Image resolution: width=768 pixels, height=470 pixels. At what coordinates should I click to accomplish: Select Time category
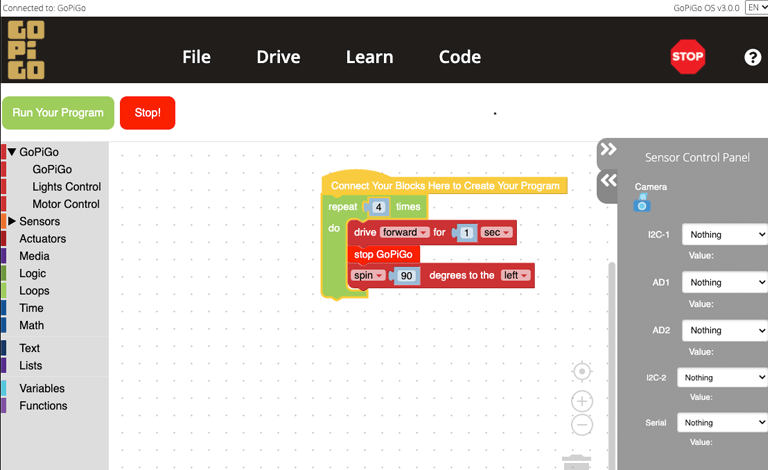(x=31, y=308)
